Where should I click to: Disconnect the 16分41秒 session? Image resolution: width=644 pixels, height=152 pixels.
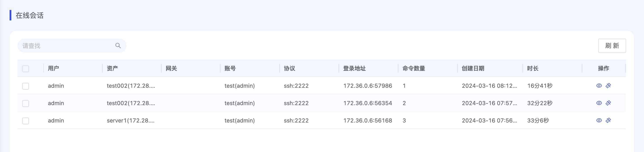pos(608,86)
